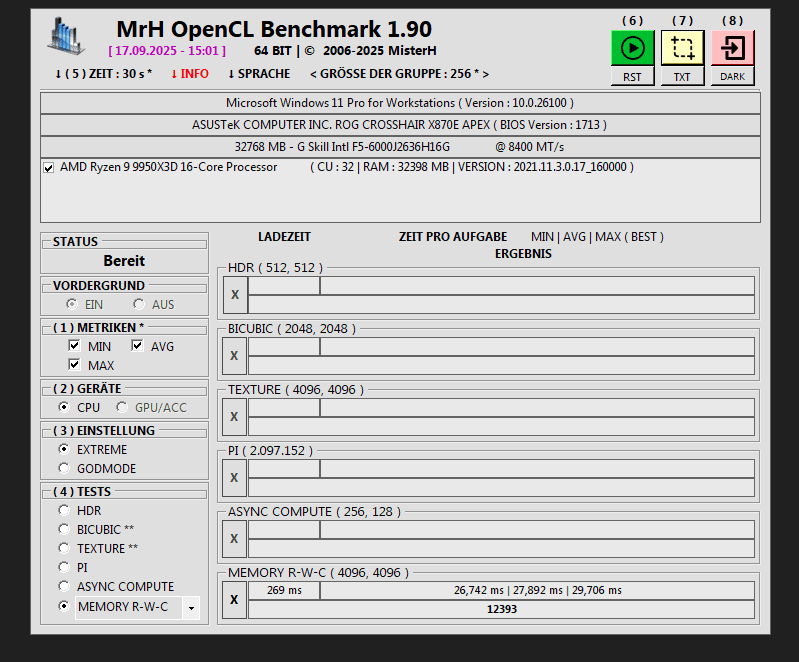Image resolution: width=799 pixels, height=662 pixels.
Task: Click the pink exit icon
Action: (732, 48)
